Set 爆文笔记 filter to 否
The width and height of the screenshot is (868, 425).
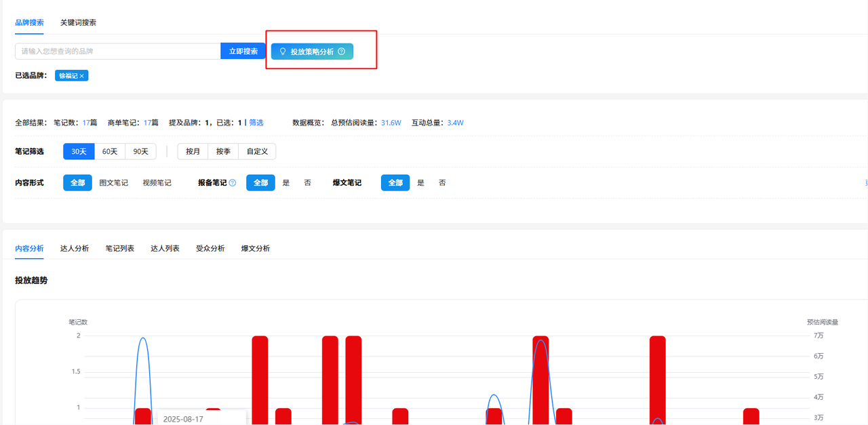click(442, 183)
